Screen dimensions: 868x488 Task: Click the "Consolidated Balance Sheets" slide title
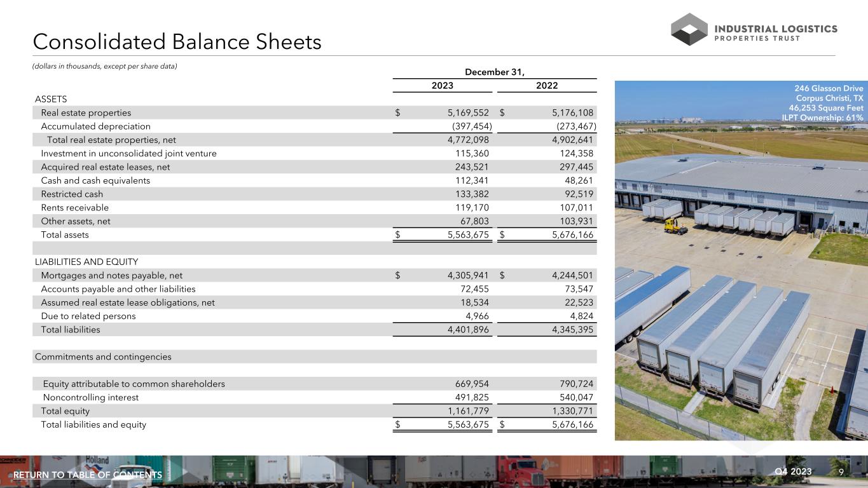tap(177, 43)
